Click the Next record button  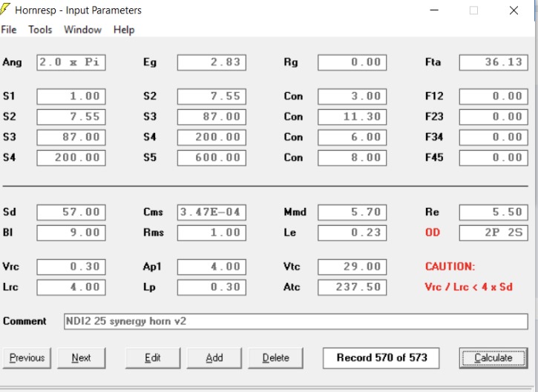click(82, 358)
